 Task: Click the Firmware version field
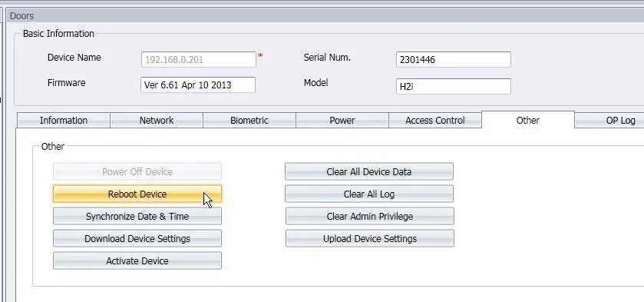(198, 85)
